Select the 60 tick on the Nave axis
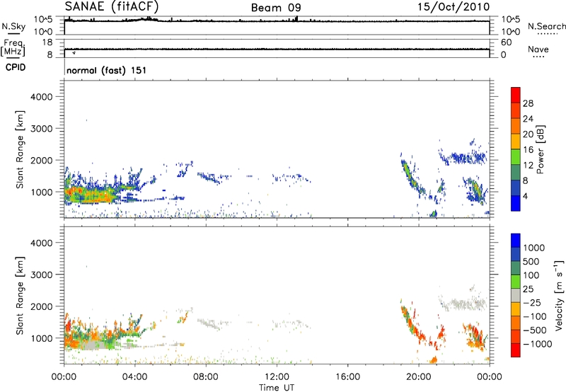Screen dimensions: 566x392 click(507, 42)
